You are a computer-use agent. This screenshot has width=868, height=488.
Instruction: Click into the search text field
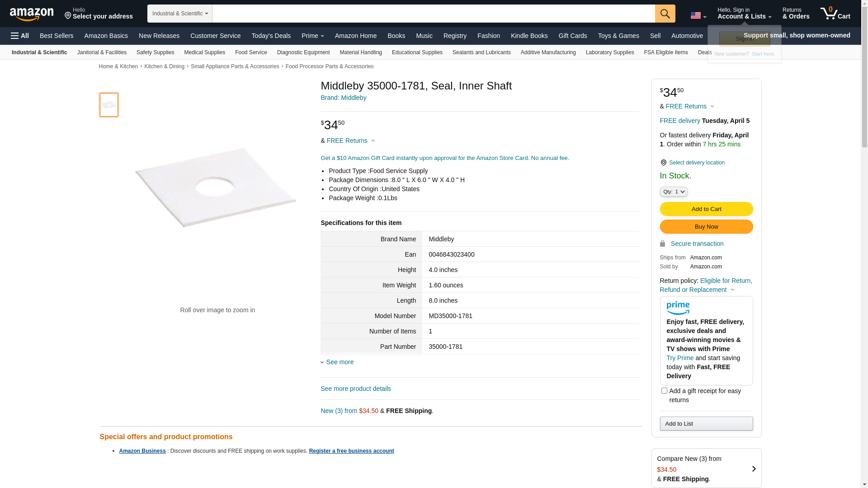[x=433, y=14]
